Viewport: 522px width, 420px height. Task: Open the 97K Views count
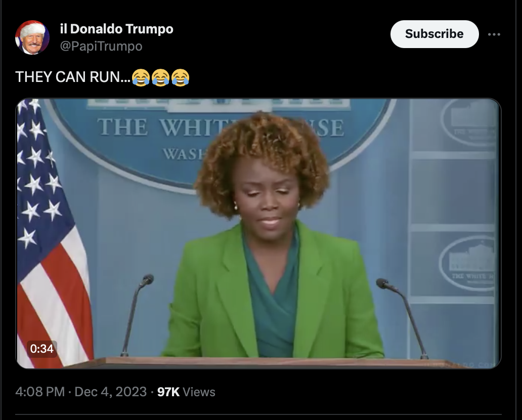[x=186, y=392]
